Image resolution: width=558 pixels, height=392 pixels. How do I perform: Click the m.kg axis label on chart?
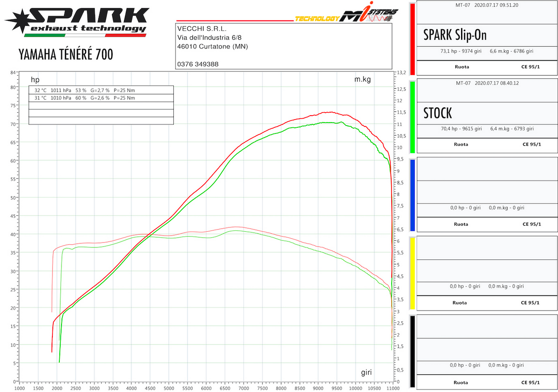click(362, 79)
